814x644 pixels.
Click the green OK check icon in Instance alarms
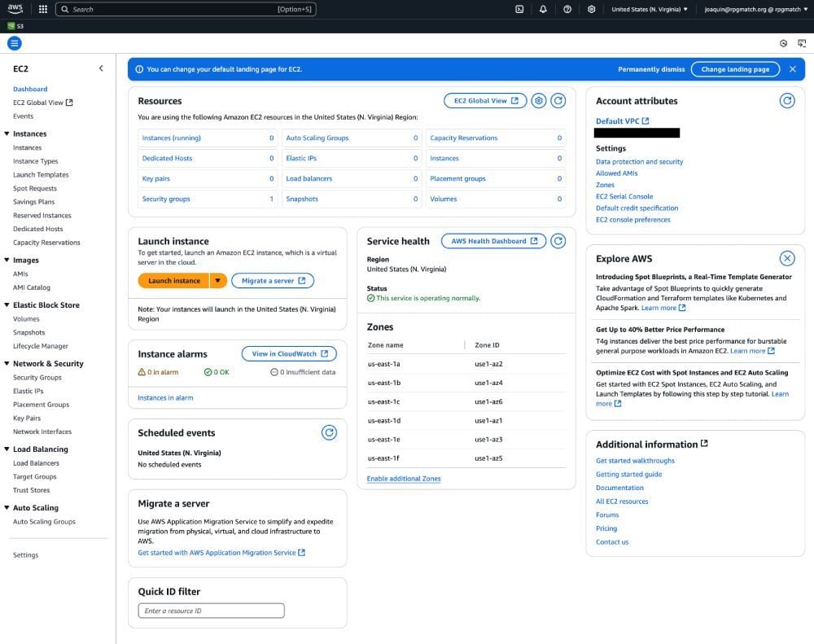tap(208, 372)
